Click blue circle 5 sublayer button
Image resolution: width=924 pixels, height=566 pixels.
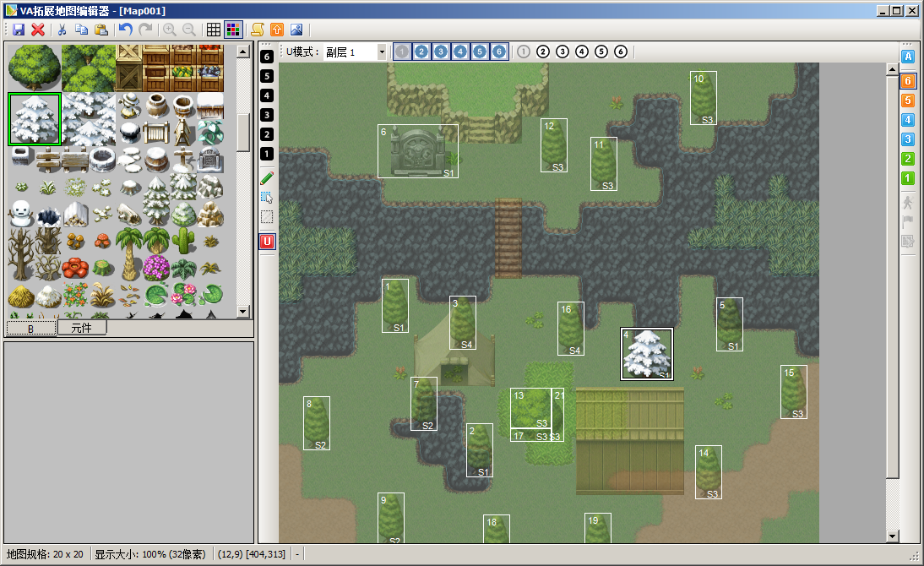coord(480,52)
